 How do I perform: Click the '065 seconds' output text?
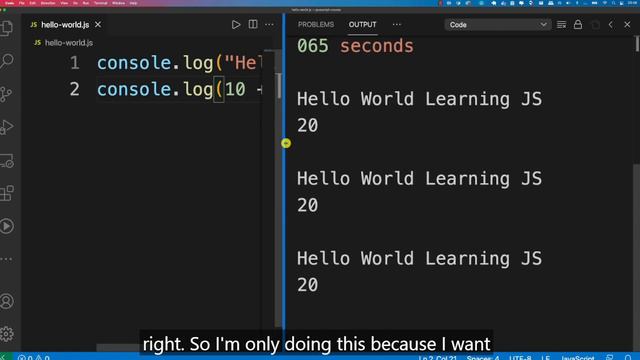pyautogui.click(x=355, y=46)
